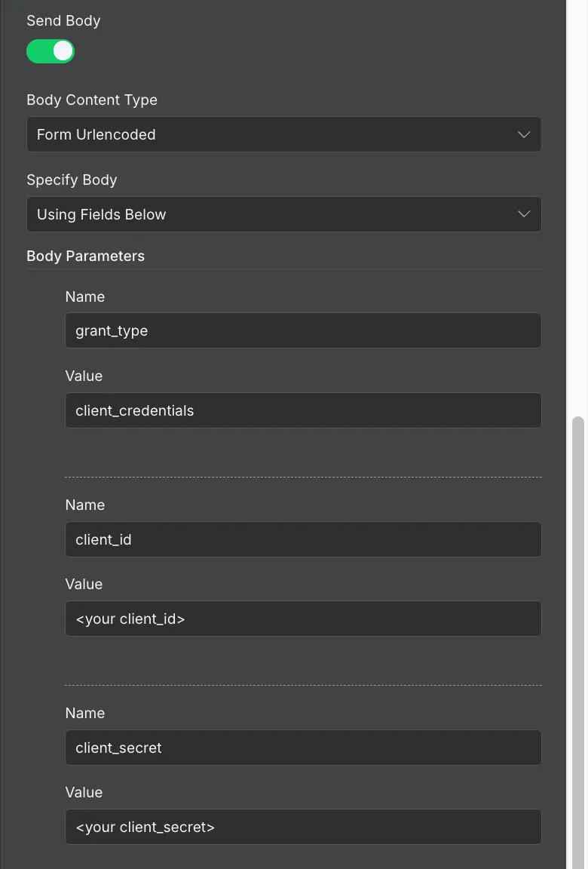This screenshot has height=869, width=588.
Task: Select the client_credentials Value field
Action: click(303, 410)
